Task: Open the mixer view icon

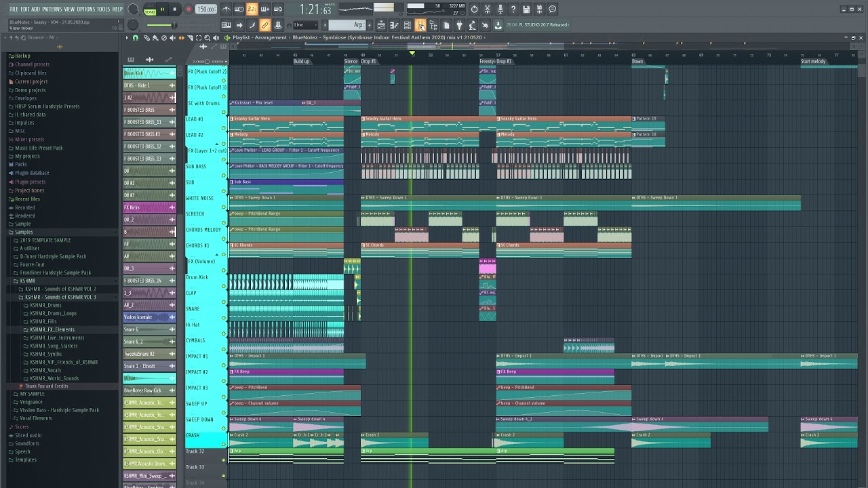Action: pos(420,25)
